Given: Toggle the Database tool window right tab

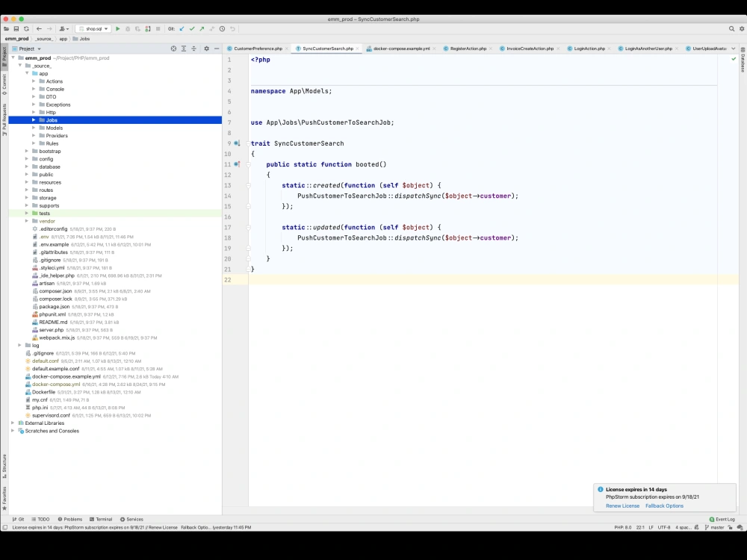Looking at the screenshot, I should [743, 60].
